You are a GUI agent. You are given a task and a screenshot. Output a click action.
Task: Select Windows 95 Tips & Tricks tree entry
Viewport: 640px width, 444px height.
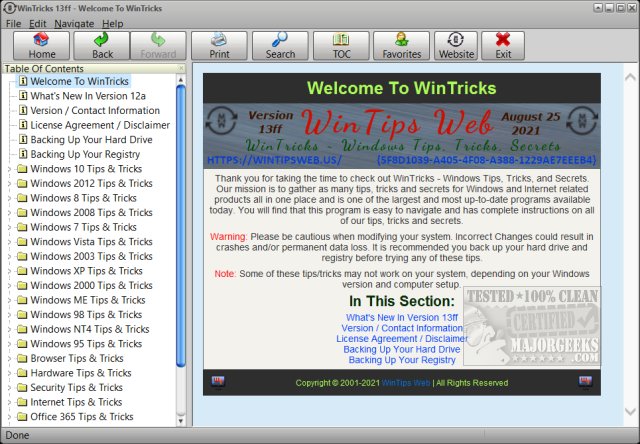[86, 344]
